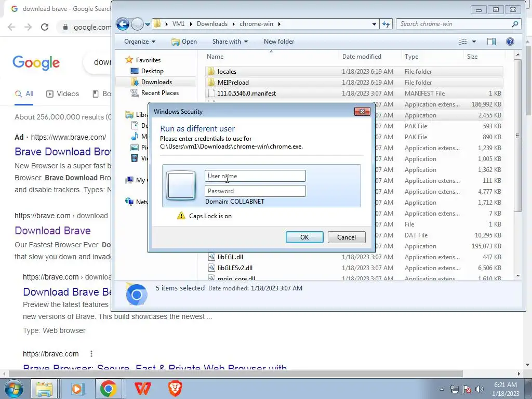Screen dimensions: 532x399
Task: Switch to Chrome in taskbar
Action: click(x=108, y=389)
